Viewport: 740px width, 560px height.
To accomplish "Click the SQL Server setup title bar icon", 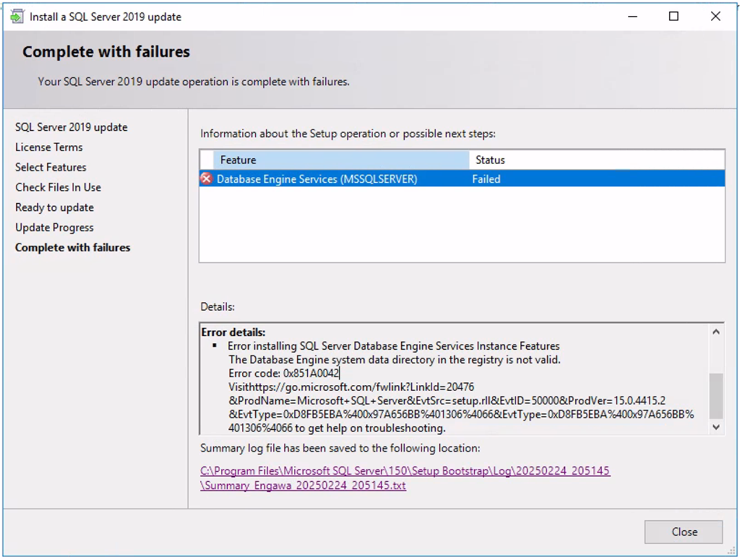I will pyautogui.click(x=17, y=16).
